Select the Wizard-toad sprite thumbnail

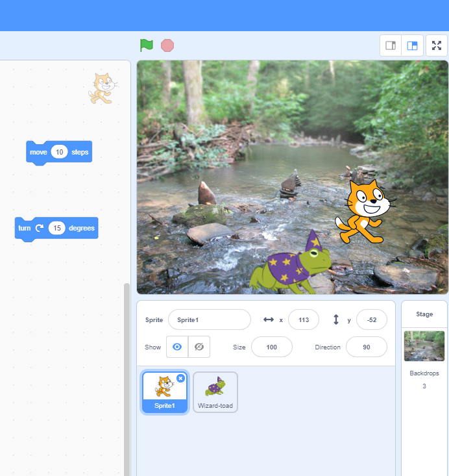(215, 392)
